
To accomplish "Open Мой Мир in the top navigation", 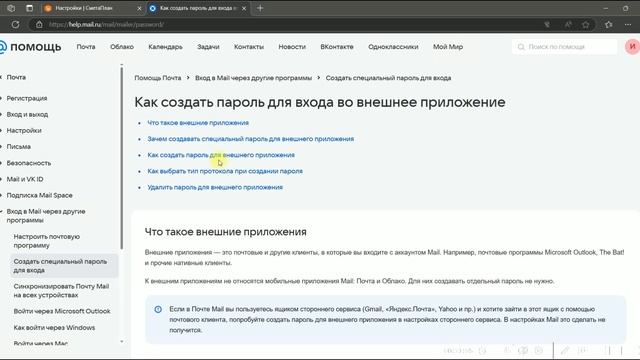I will [x=448, y=47].
